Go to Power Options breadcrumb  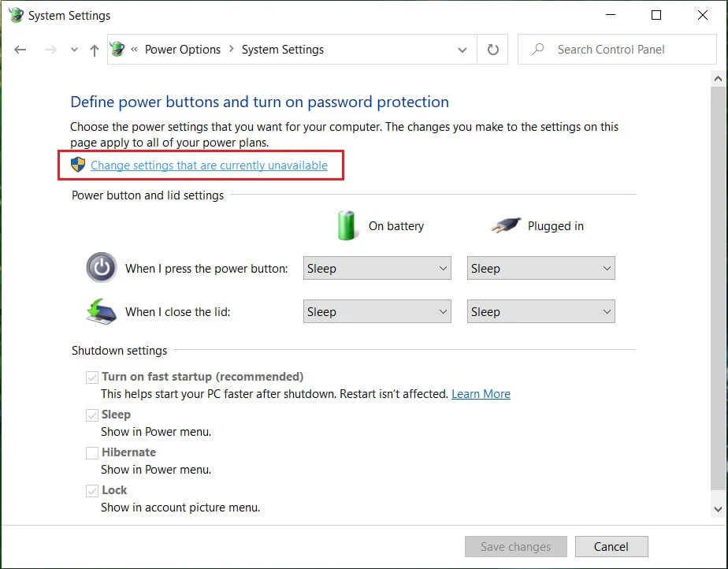[x=183, y=50]
